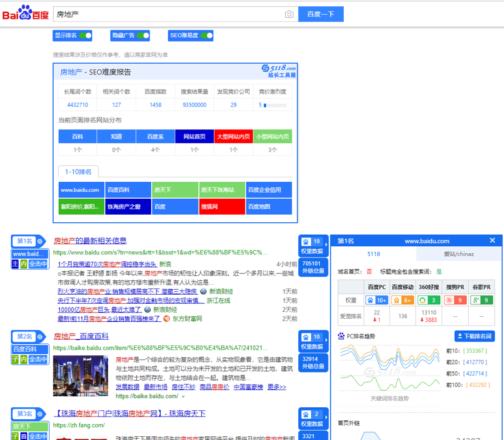Click the 百度企业信用 ranking tile

click(269, 190)
